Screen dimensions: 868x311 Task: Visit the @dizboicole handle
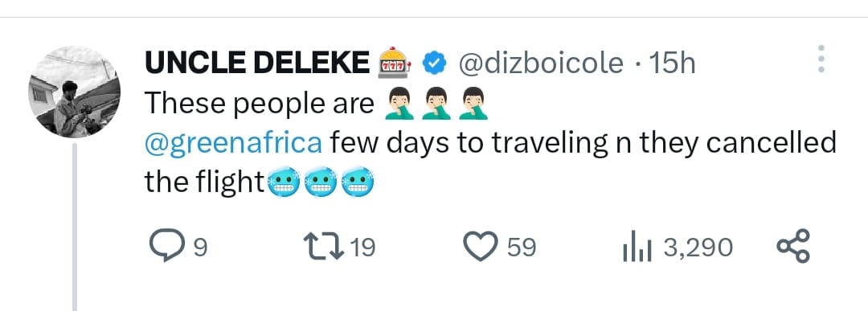pyautogui.click(x=540, y=63)
